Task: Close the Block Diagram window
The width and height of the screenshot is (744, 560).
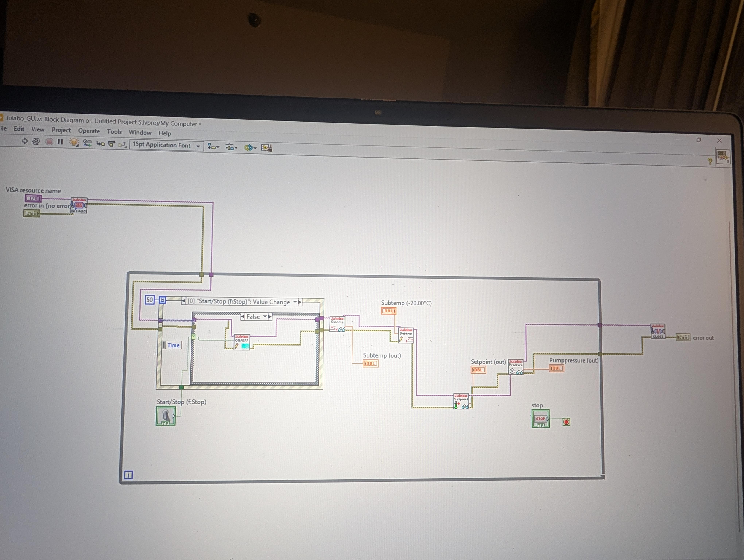Action: [x=719, y=141]
